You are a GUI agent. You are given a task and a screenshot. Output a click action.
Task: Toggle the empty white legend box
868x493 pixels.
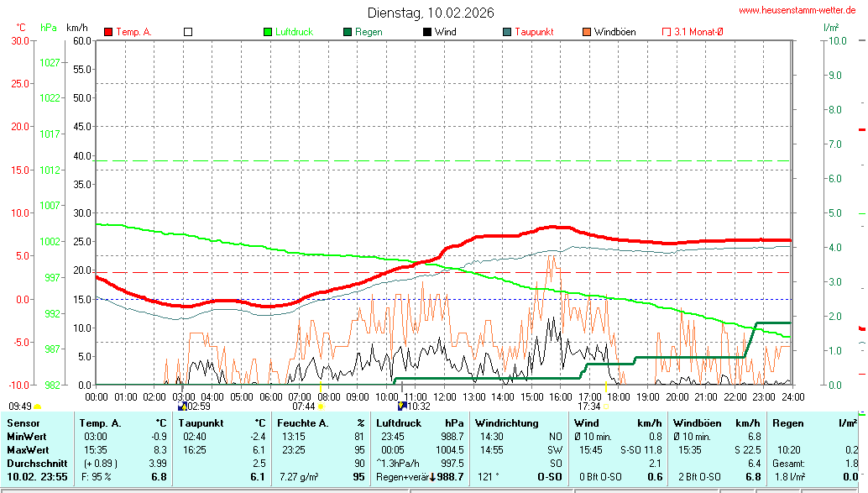tap(188, 32)
